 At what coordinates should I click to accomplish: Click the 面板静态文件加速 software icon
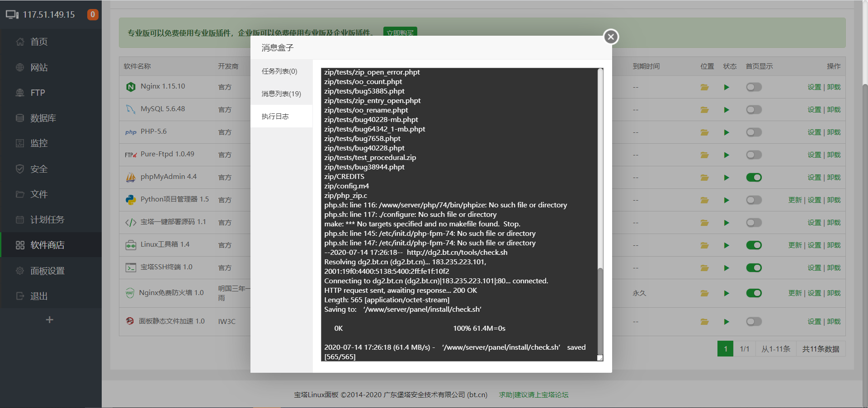(130, 321)
